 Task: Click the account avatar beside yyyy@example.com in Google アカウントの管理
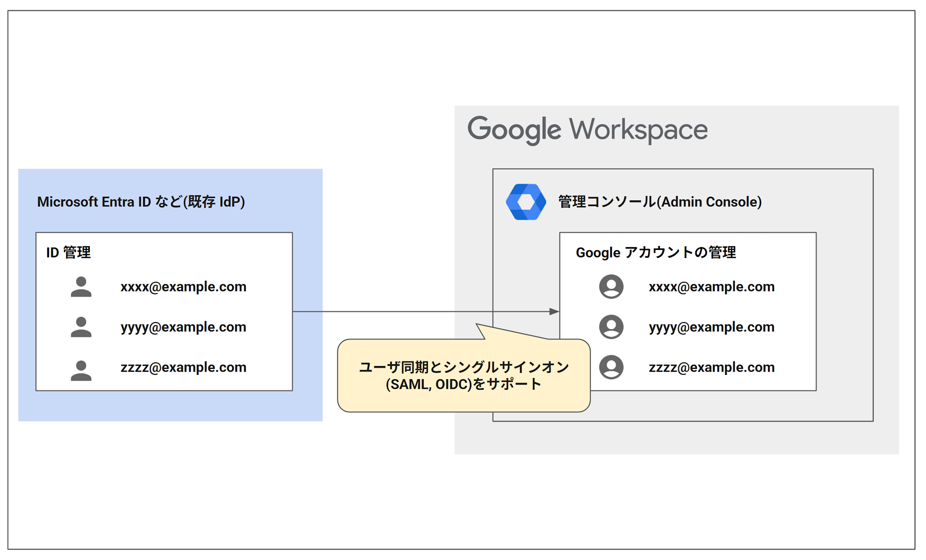click(x=611, y=327)
